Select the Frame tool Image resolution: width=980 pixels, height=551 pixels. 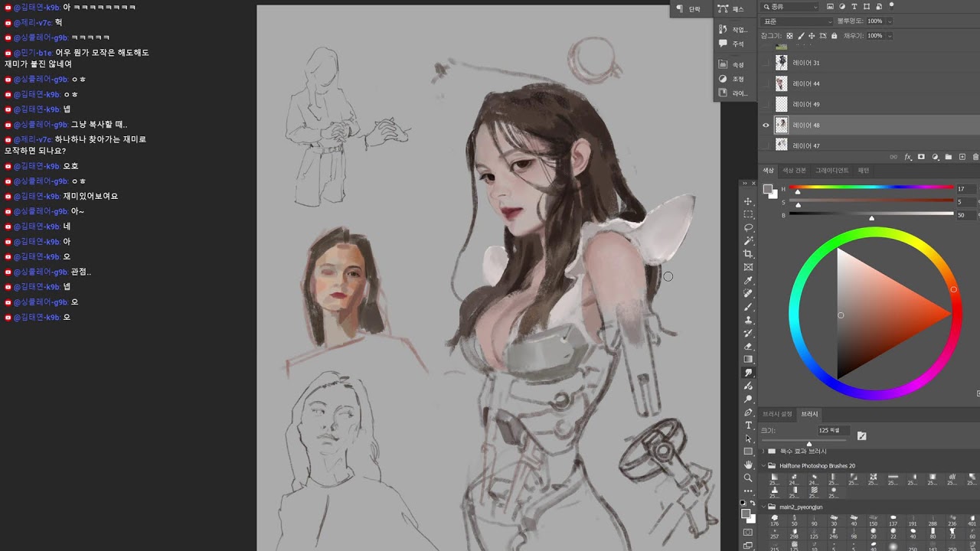[x=748, y=267]
